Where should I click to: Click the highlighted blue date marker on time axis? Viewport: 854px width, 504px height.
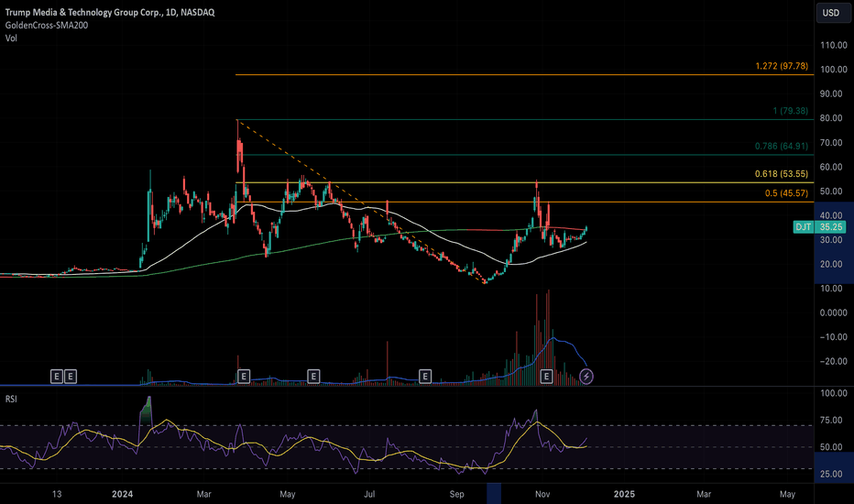[494, 494]
